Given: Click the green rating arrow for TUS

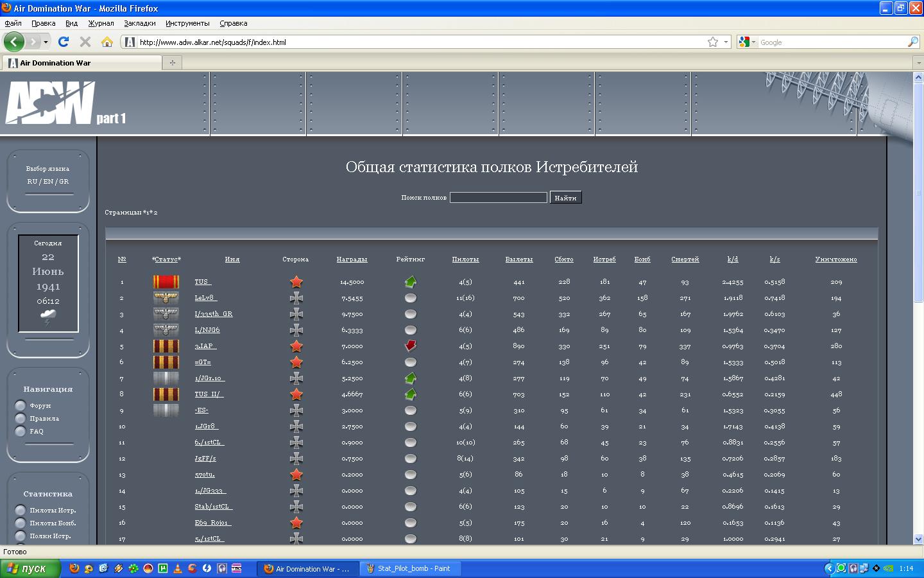Looking at the screenshot, I should point(411,281).
